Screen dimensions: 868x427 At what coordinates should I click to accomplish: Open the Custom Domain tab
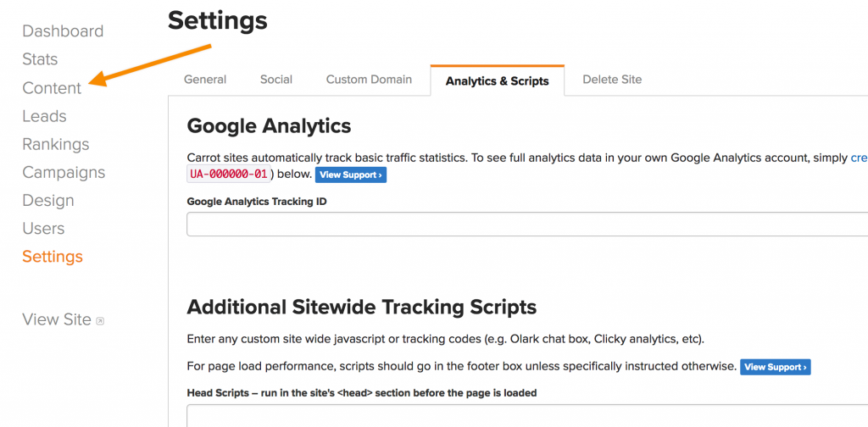pos(369,80)
